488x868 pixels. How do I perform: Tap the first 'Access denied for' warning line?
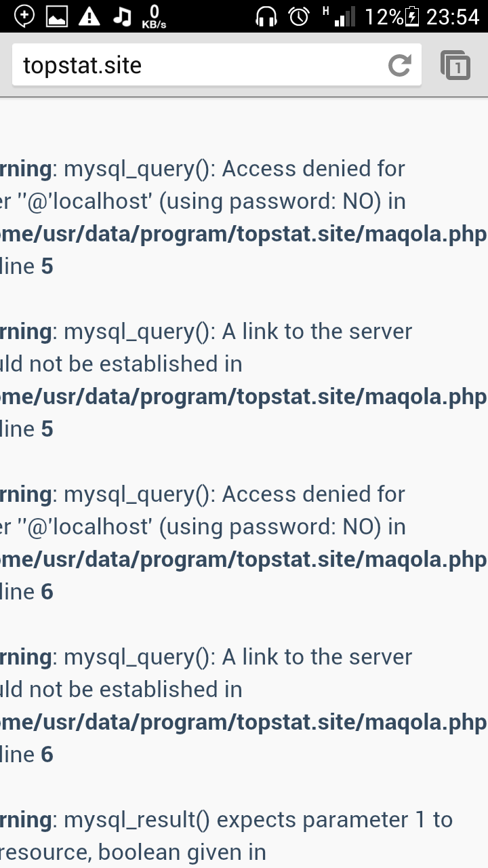point(234,169)
